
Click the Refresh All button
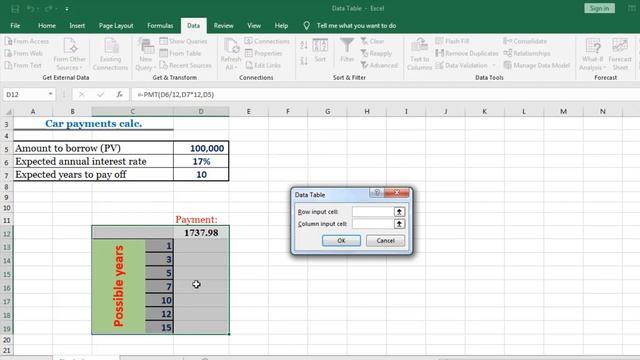(x=231, y=54)
